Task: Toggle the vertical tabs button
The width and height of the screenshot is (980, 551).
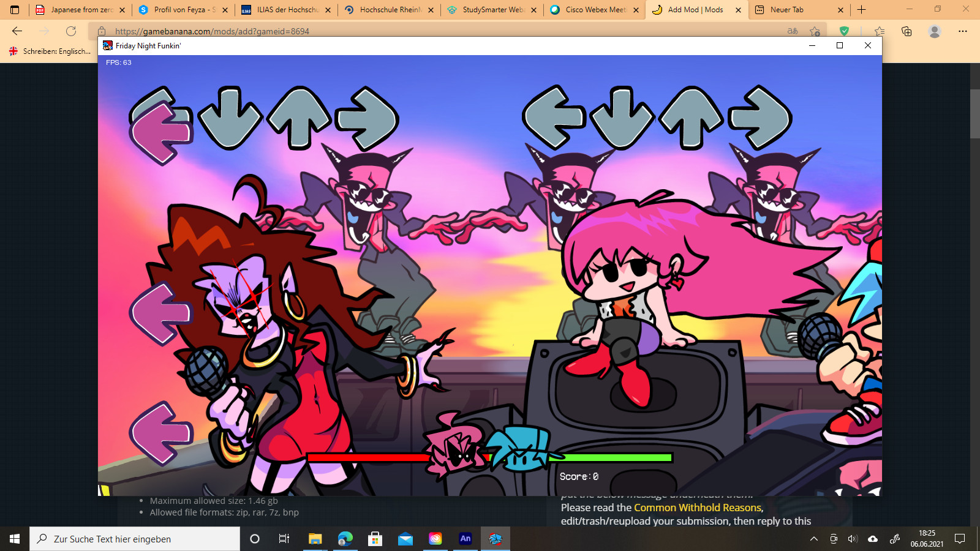Action: (x=15, y=10)
